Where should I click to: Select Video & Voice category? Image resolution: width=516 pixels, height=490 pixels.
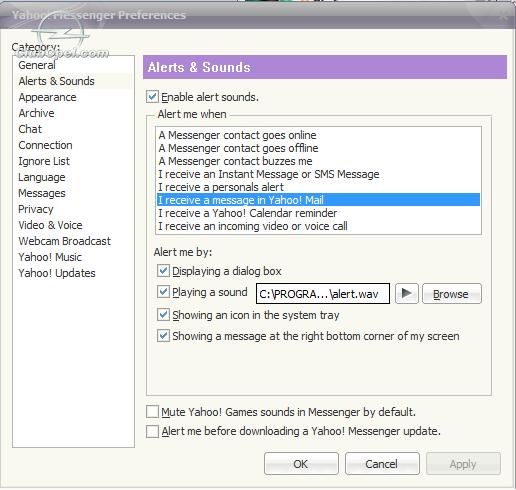pyautogui.click(x=50, y=225)
